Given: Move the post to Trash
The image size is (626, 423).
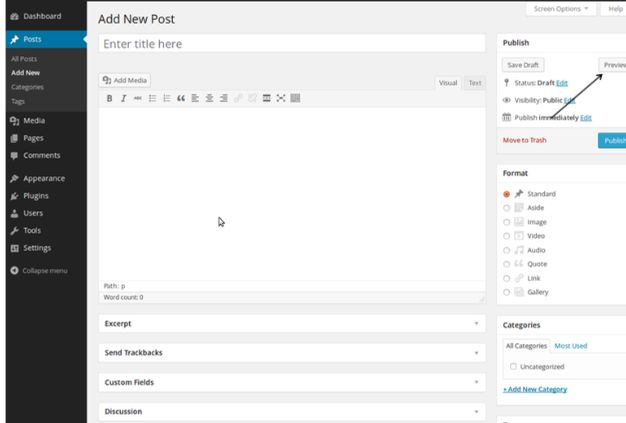Looking at the screenshot, I should coord(525,140).
